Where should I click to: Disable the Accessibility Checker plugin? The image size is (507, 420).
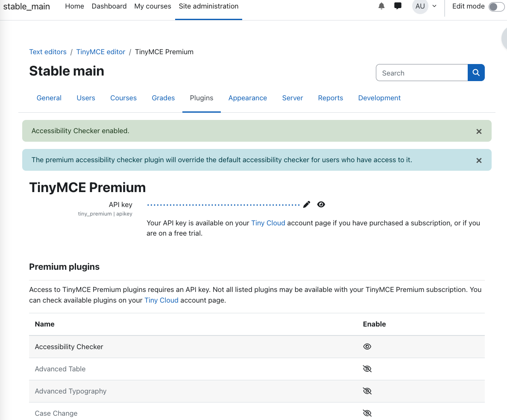point(367,347)
